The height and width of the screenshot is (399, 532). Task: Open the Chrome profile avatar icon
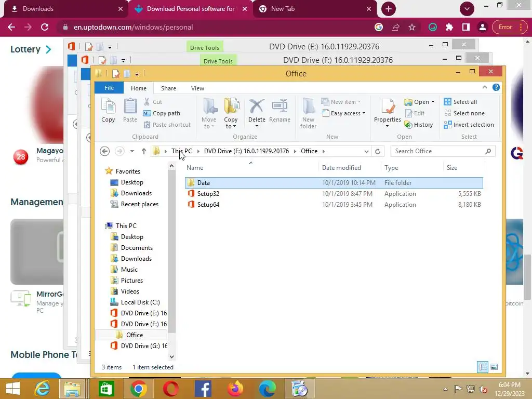482,27
